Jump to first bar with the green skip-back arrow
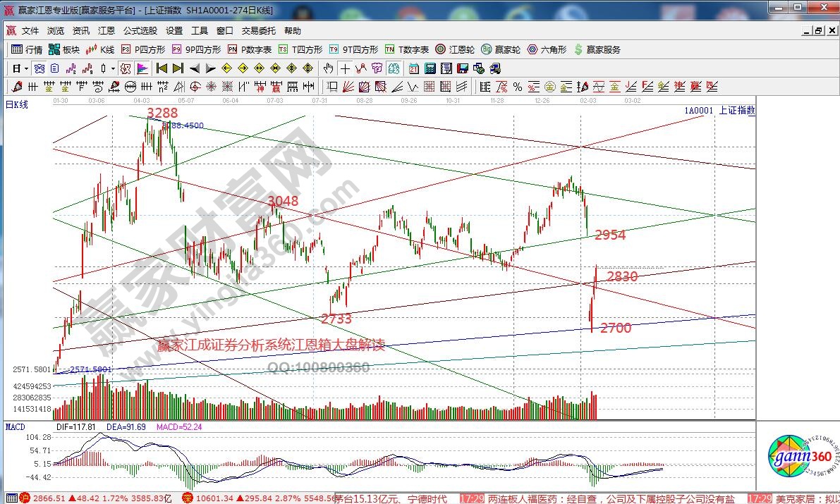The height and width of the screenshot is (504, 840). [162, 68]
